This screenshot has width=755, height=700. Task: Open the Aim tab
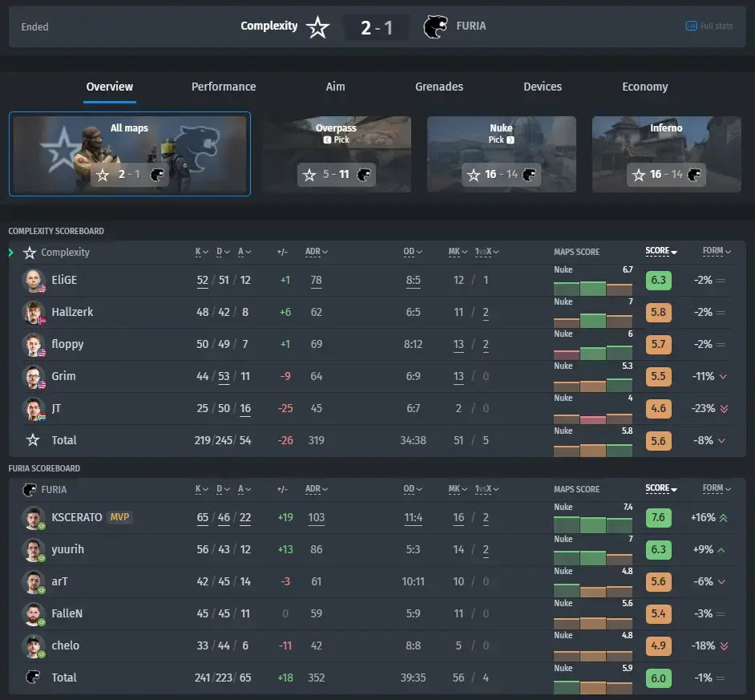(335, 87)
